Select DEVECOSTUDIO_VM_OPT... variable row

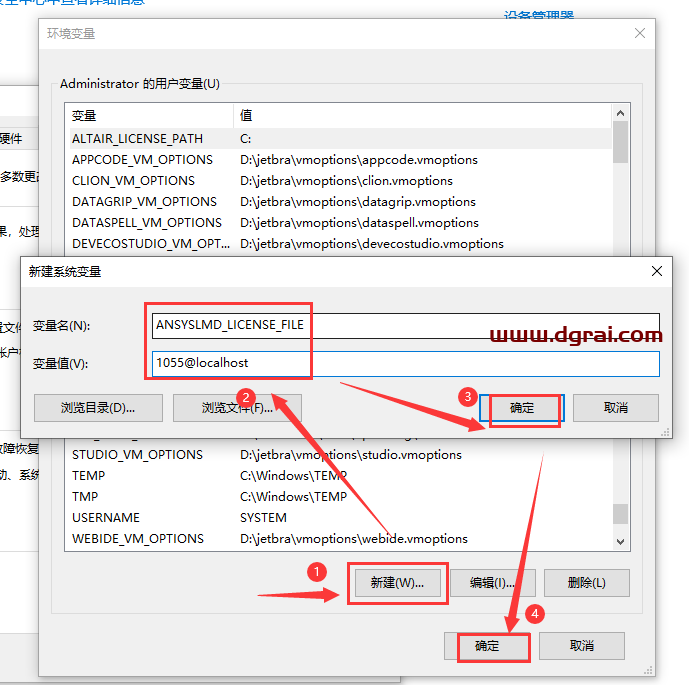(x=340, y=244)
